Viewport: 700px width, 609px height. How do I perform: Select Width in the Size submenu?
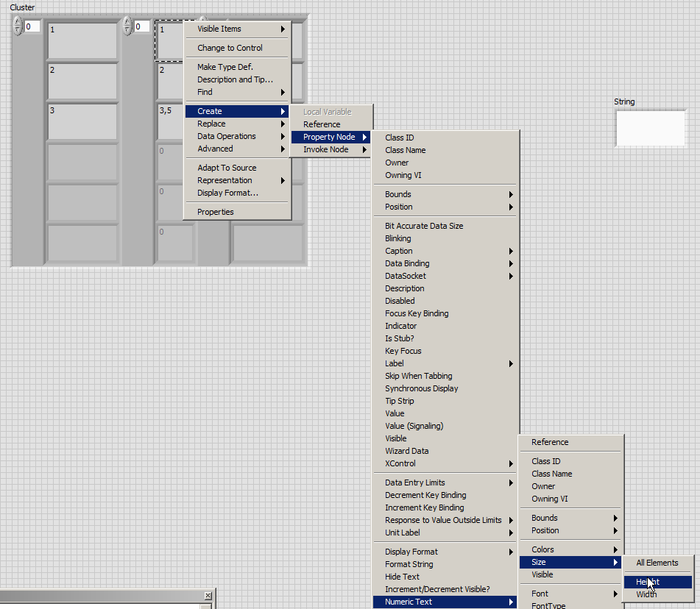pos(646,594)
